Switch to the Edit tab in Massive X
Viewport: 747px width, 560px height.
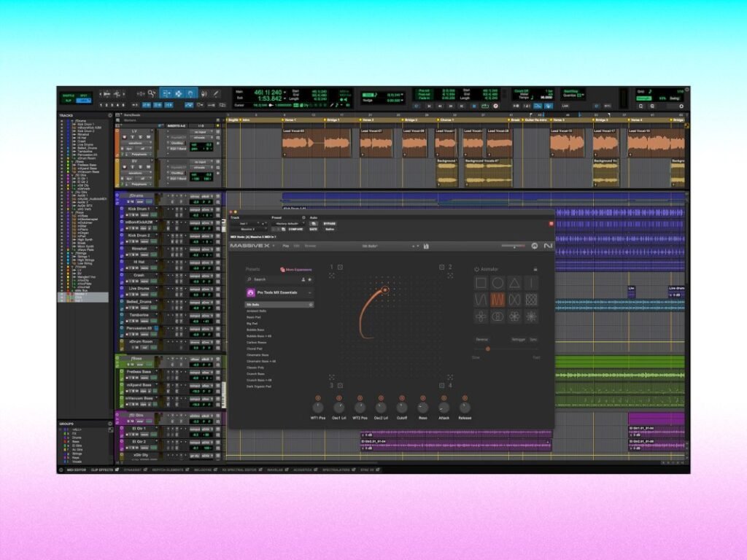[296, 246]
